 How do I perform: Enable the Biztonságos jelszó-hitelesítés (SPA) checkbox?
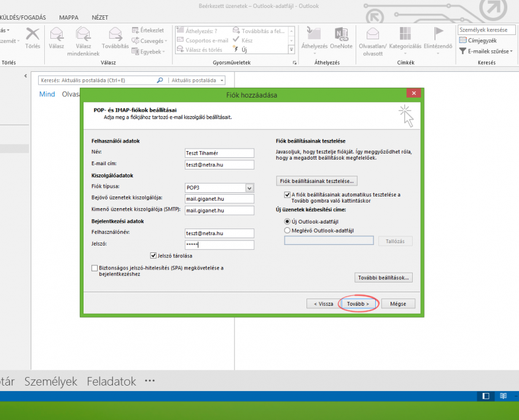94,268
